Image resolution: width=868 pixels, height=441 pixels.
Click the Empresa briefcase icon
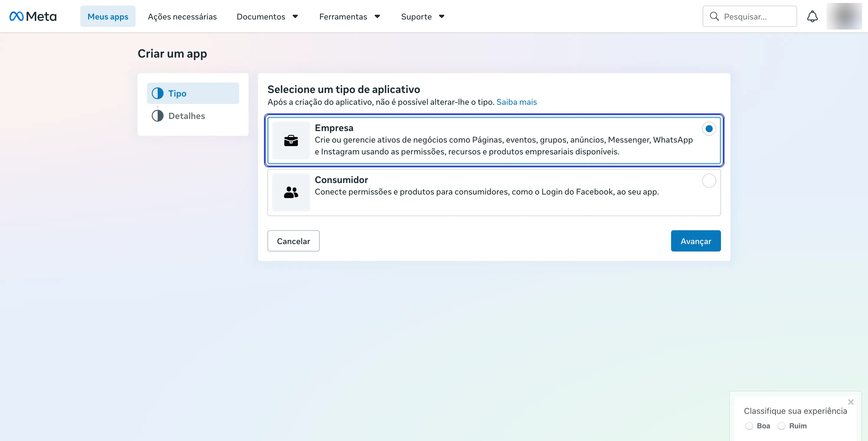(291, 141)
